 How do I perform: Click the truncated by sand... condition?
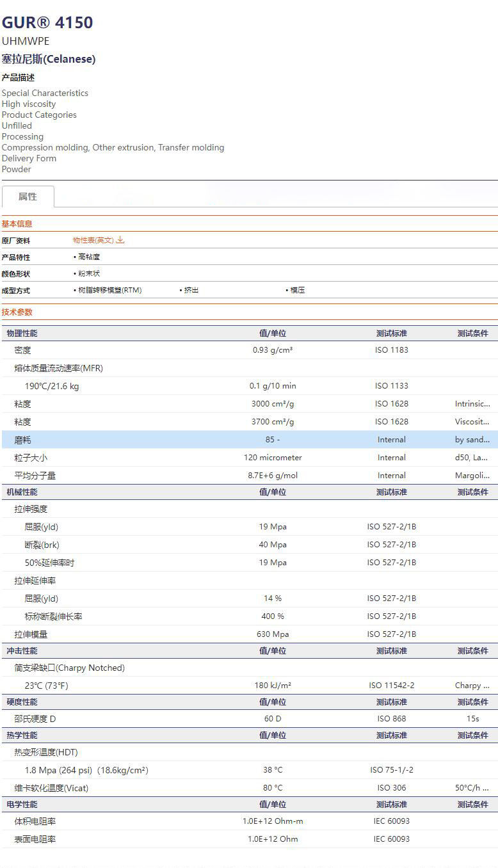pos(472,440)
